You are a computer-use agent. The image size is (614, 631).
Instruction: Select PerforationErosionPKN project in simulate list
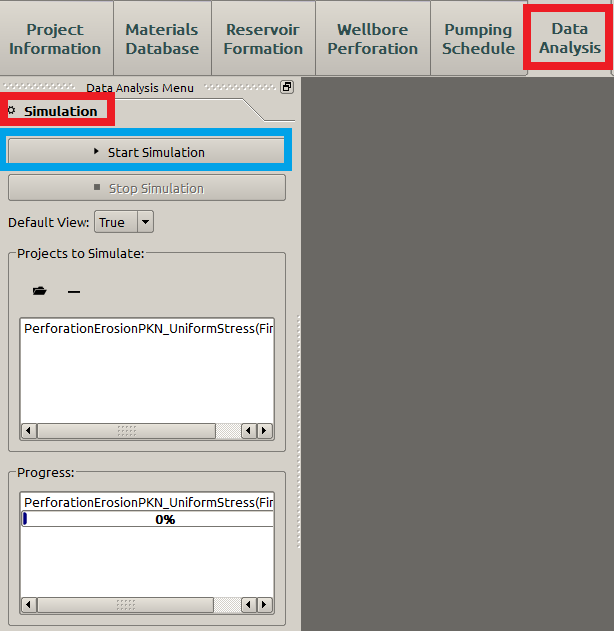tap(147, 328)
